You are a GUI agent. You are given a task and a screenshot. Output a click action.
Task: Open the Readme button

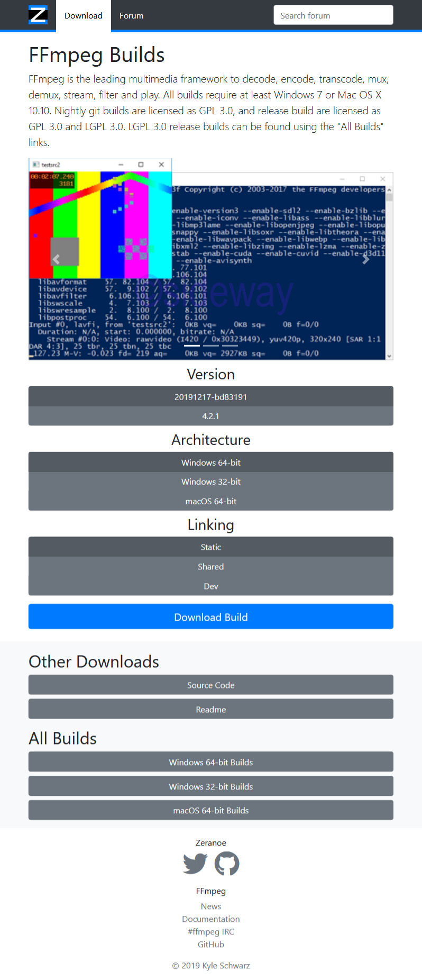(x=211, y=710)
